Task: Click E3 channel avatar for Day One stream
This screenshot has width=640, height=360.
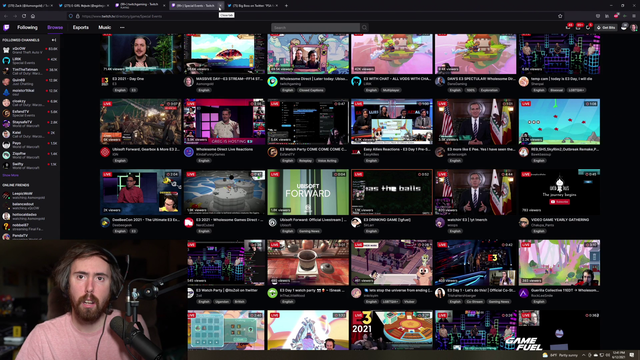Action: coord(105,82)
